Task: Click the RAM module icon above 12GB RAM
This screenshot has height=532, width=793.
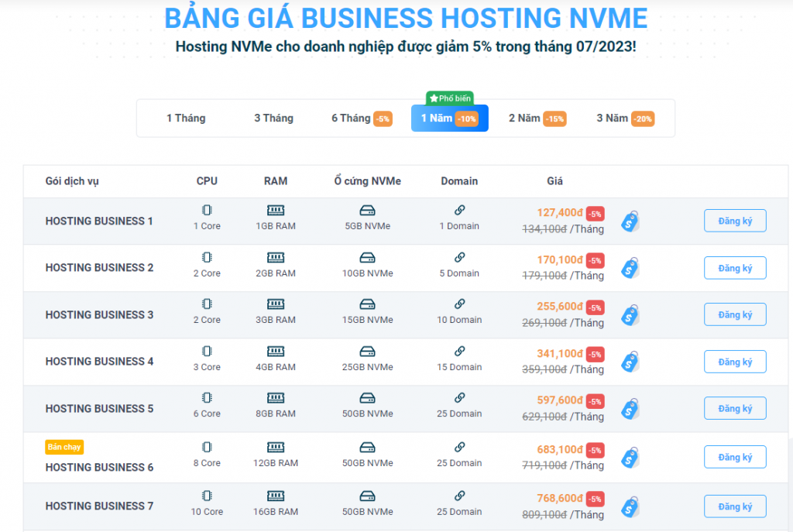Action: pos(276,447)
